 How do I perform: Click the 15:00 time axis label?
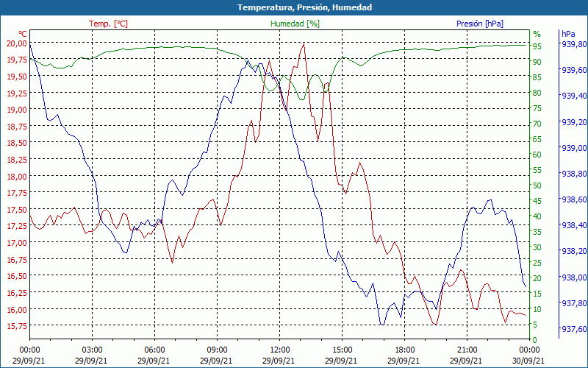click(x=342, y=350)
